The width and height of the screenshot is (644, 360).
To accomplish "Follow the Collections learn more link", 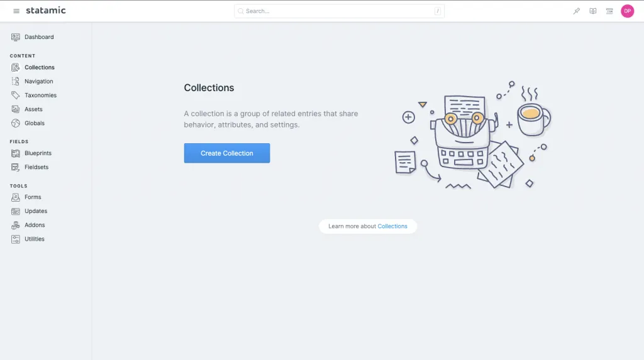I will click(392, 226).
